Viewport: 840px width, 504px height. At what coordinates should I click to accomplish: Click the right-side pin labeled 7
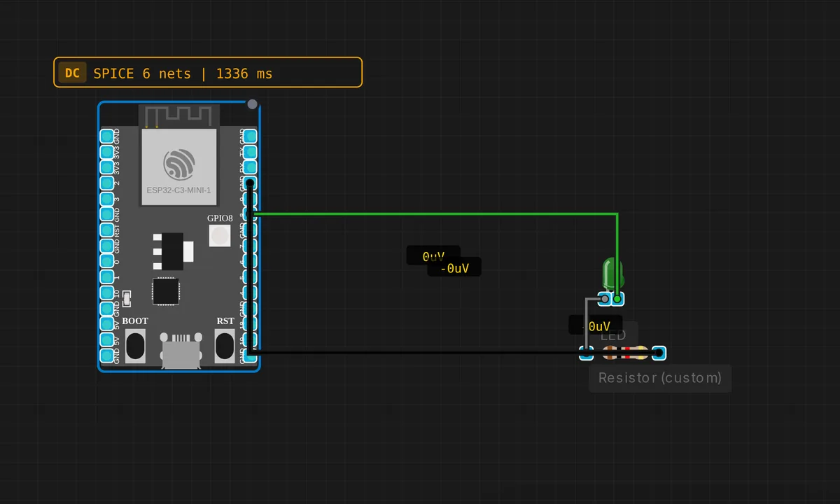point(250,245)
